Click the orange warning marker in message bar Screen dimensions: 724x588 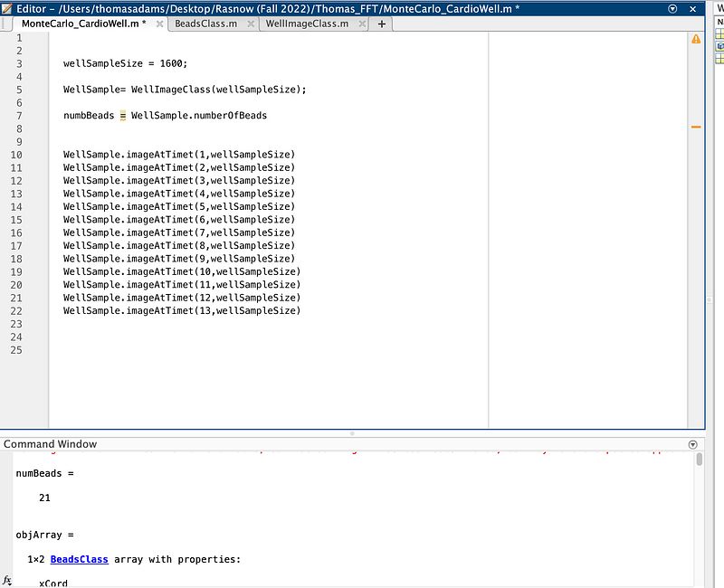[x=696, y=128]
